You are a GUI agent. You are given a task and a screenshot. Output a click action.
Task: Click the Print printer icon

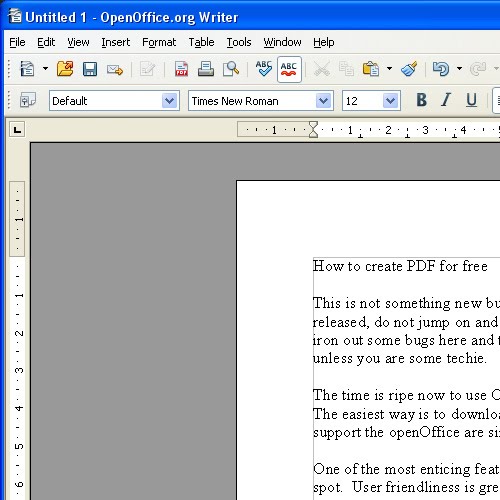206,69
